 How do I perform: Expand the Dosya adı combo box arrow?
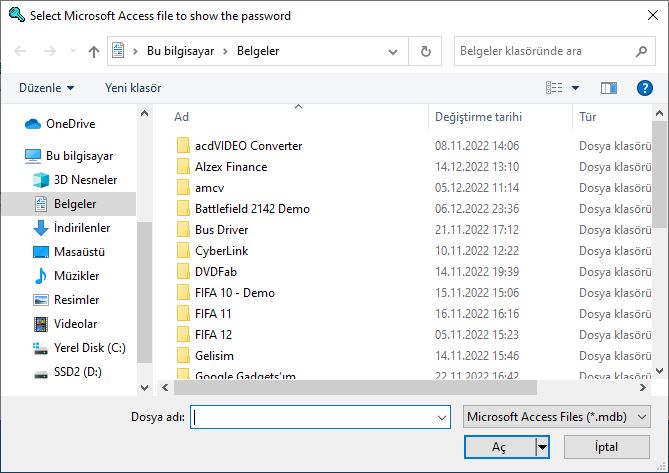(442, 418)
